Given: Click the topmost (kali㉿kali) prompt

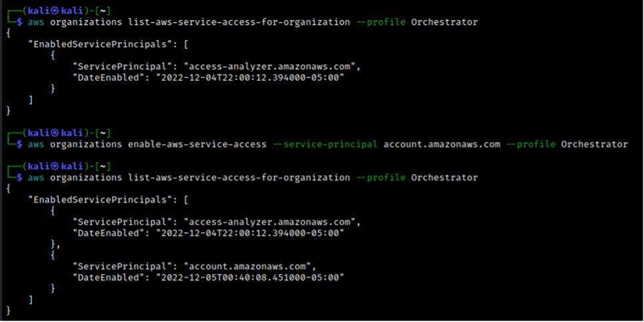Looking at the screenshot, I should pos(51,11).
